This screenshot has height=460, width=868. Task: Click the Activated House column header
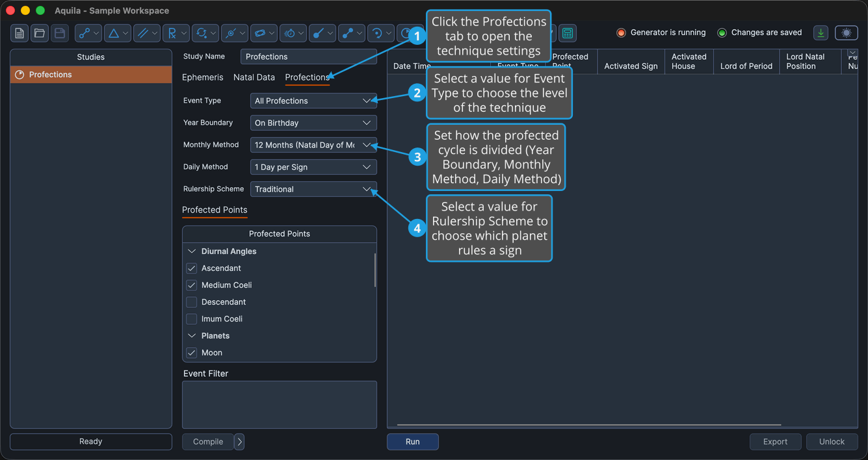[689, 62]
